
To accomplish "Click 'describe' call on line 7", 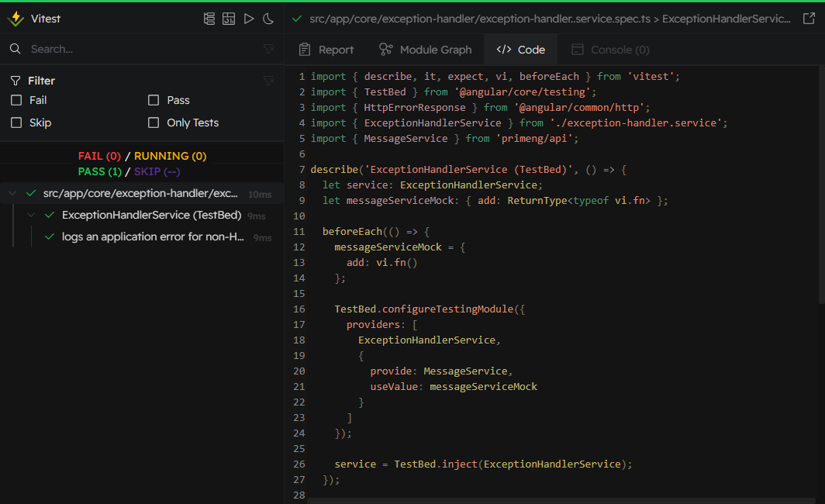I will 334,169.
